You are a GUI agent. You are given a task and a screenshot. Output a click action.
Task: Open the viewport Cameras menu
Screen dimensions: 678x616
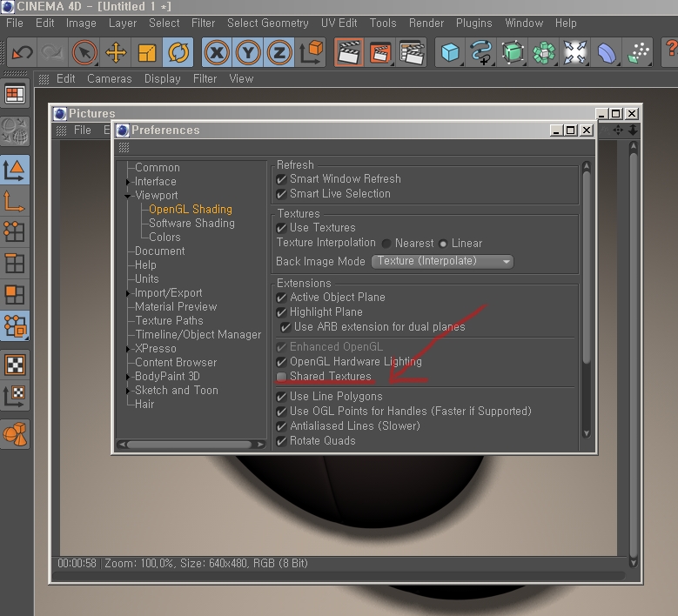coord(110,78)
